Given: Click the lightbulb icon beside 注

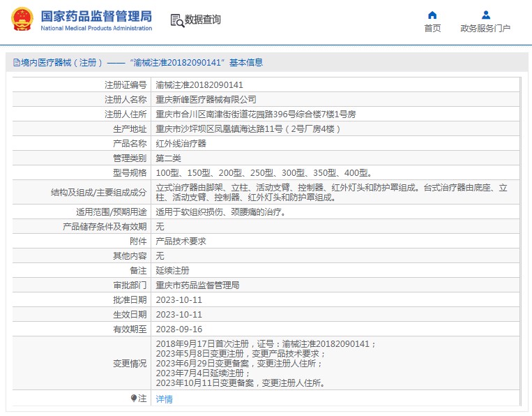Looking at the screenshot, I should point(134,398).
